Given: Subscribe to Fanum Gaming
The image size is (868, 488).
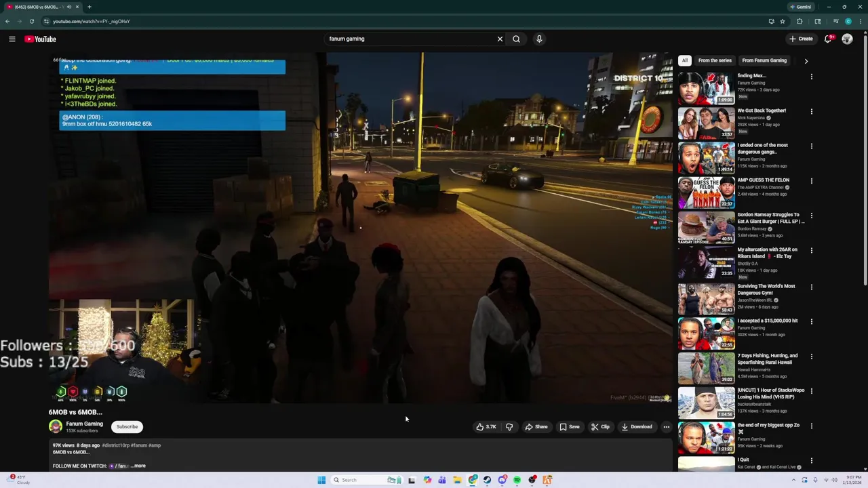Looking at the screenshot, I should coord(127,427).
